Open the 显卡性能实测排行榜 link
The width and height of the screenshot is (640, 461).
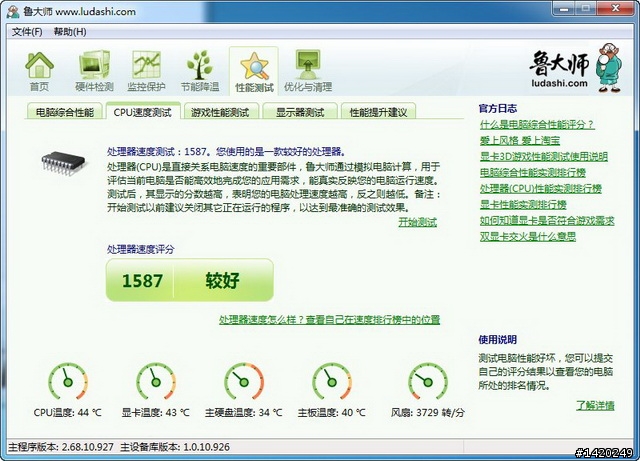(x=523, y=204)
